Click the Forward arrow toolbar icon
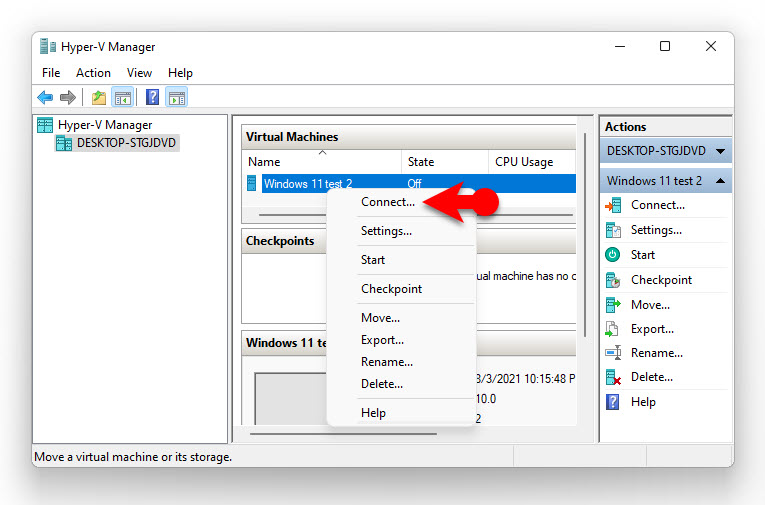765x505 pixels. 68,98
